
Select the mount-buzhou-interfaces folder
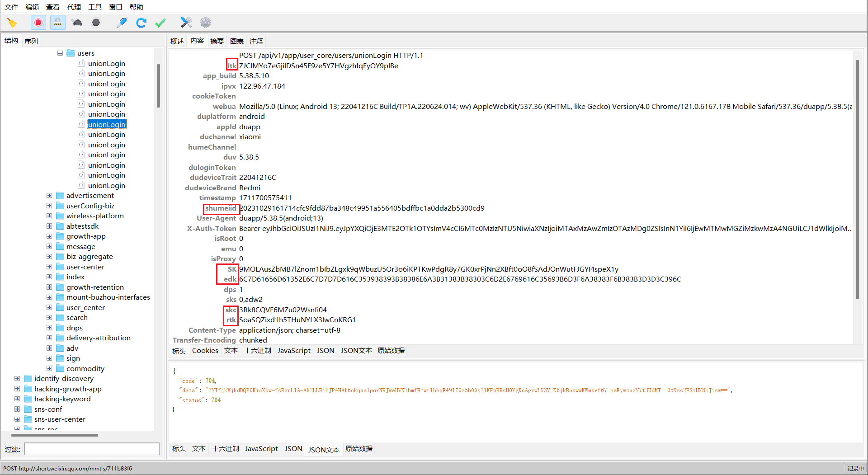[x=108, y=297]
